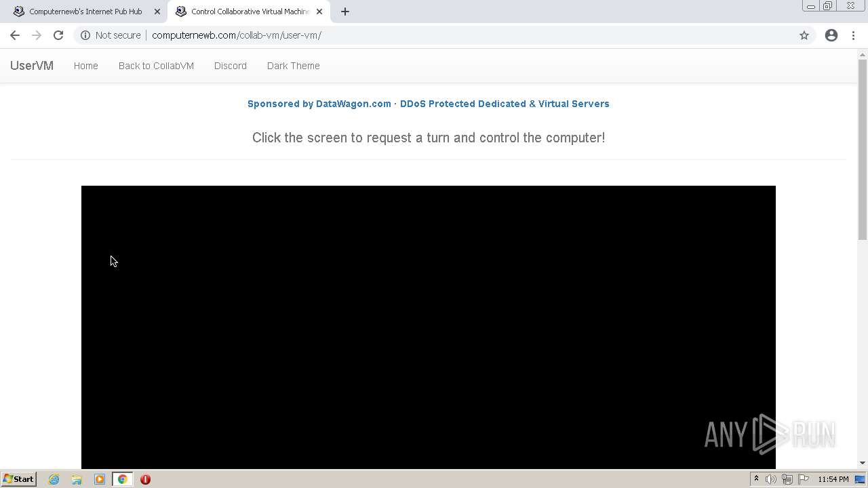This screenshot has width=868, height=488.
Task: Open the Home navigation item
Action: 86,66
